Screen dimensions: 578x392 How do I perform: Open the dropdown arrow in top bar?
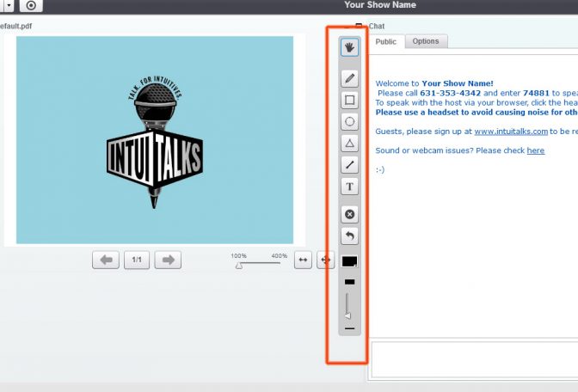pyautogui.click(x=9, y=5)
